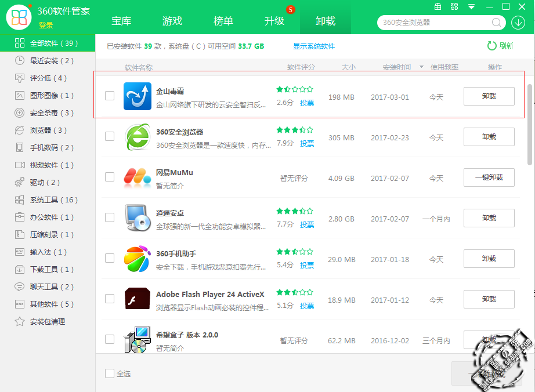
Task: Enable the 全选 select-all checkbox
Action: 110,373
